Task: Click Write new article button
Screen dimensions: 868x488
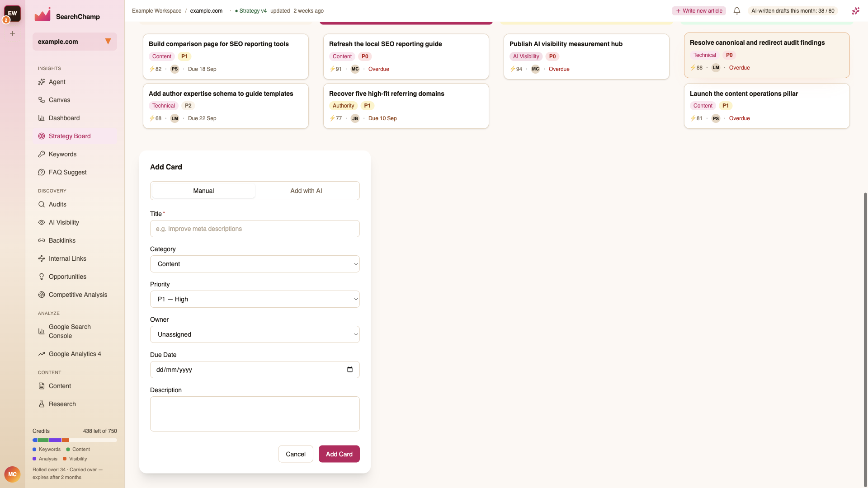Action: point(699,11)
